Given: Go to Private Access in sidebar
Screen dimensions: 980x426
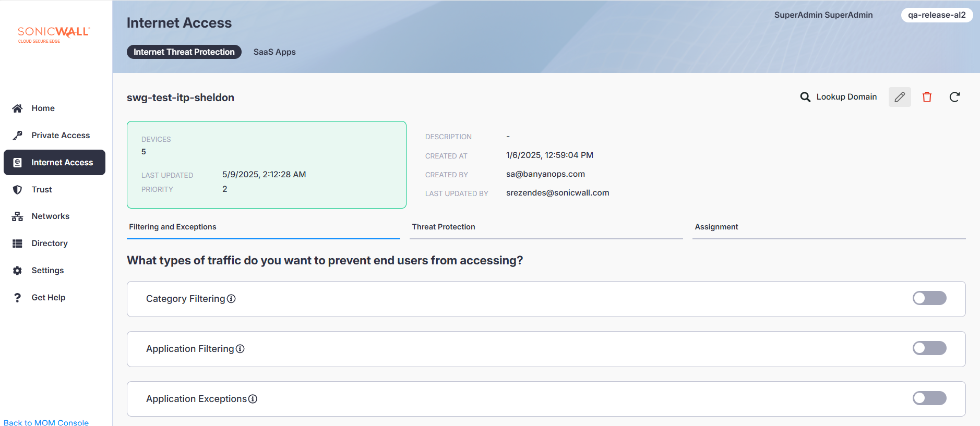Looking at the screenshot, I should (61, 135).
